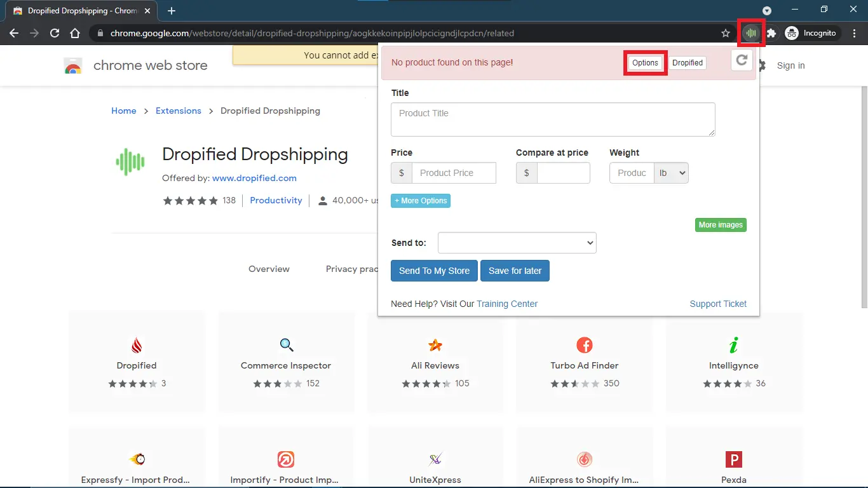
Task: Expand the + More Options section
Action: pyautogui.click(x=420, y=201)
